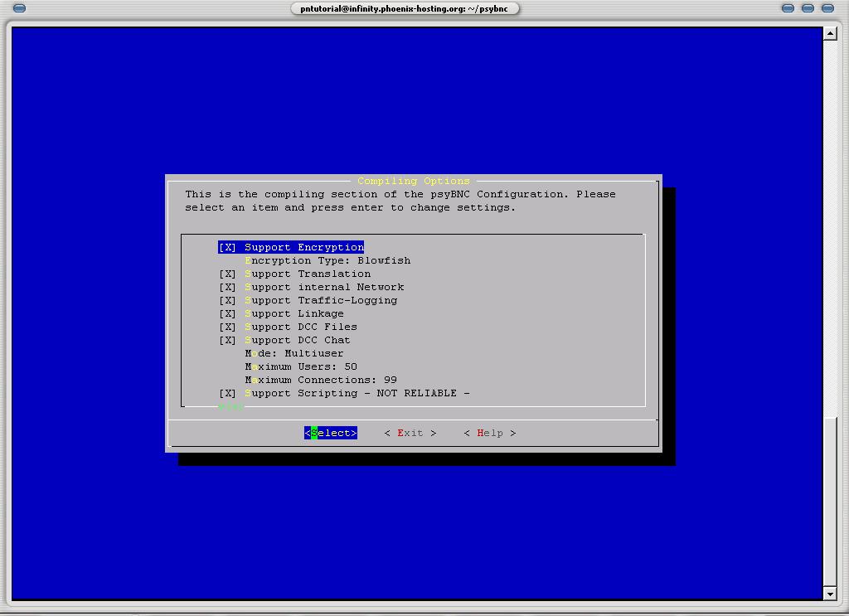
Task: Open the window menu button left of the title
Action: 19,8
